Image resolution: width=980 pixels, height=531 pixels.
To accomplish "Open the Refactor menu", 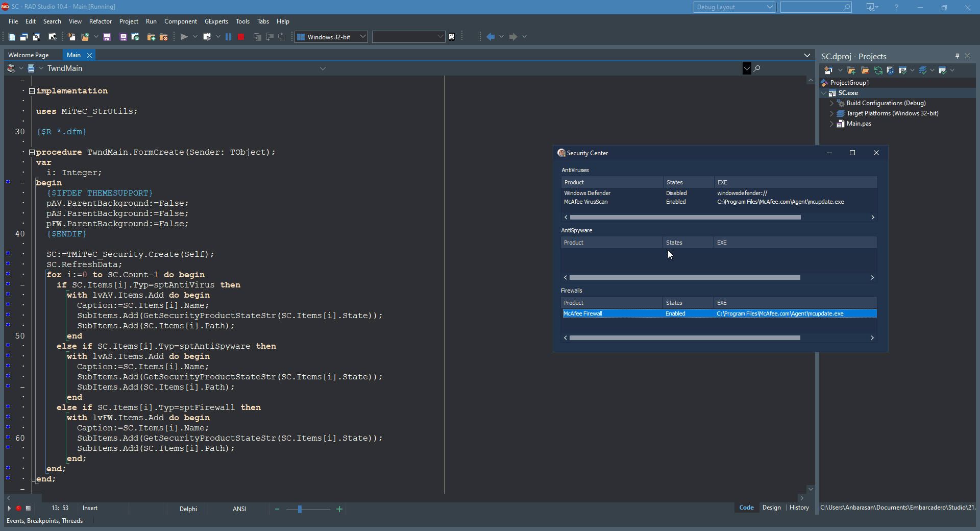I will pos(101,21).
